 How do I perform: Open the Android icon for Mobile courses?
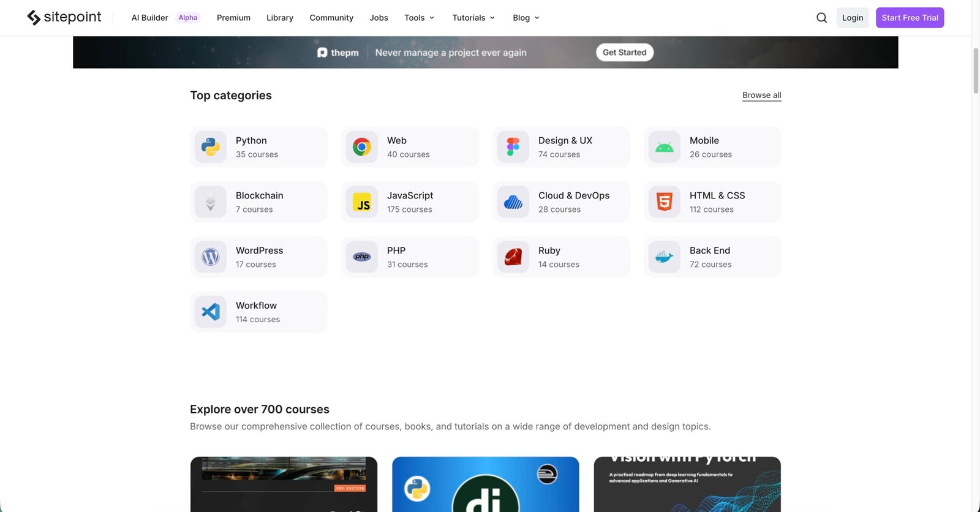[x=665, y=147]
